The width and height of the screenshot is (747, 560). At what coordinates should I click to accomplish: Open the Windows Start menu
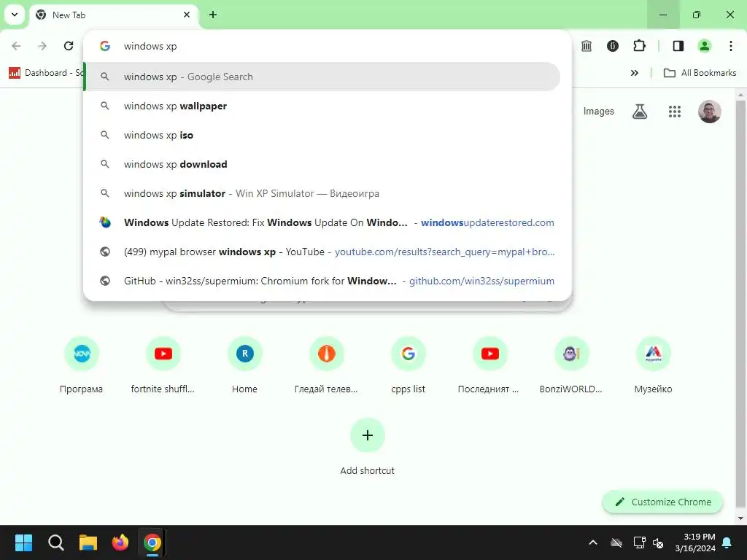pyautogui.click(x=24, y=542)
